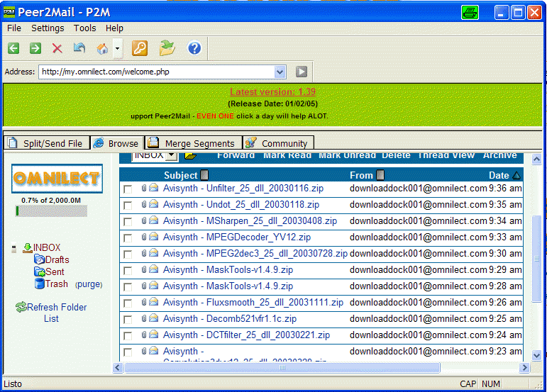Click the green Forward arrow icon

(35, 48)
